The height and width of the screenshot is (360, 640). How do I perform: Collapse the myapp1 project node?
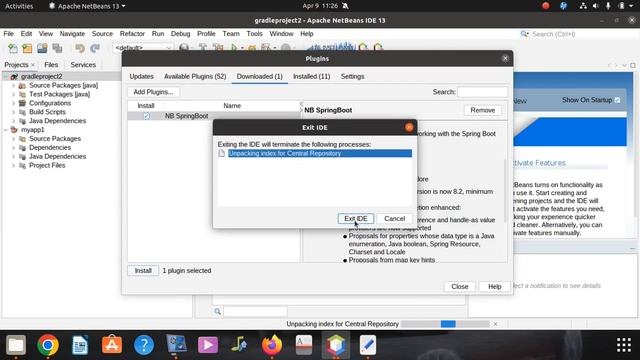[x=6, y=130]
